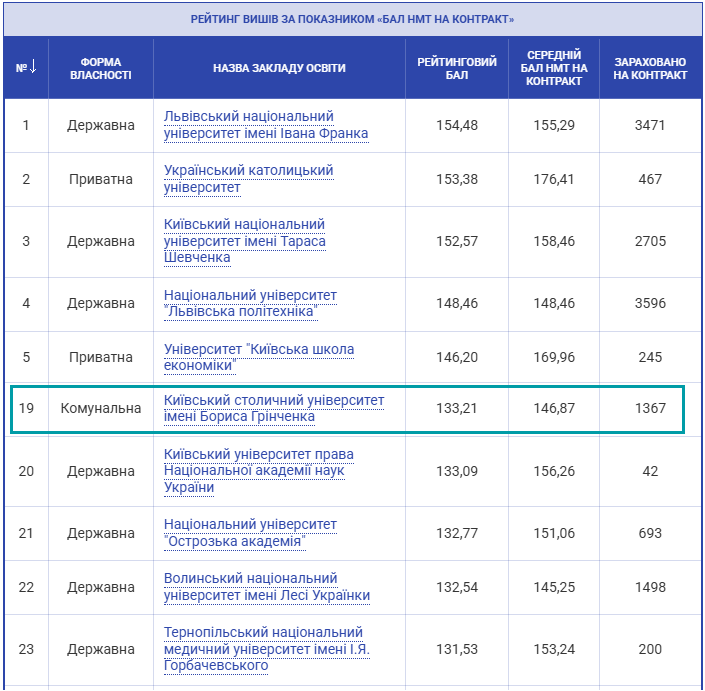Click the "Назва закладу освіти" column header
This screenshot has height=691, width=705.
[279, 68]
